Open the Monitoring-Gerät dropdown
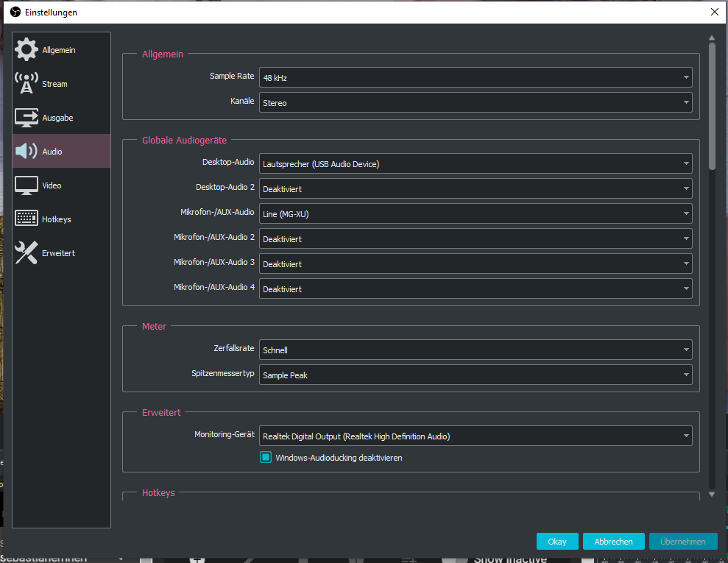728x563 pixels. point(476,436)
